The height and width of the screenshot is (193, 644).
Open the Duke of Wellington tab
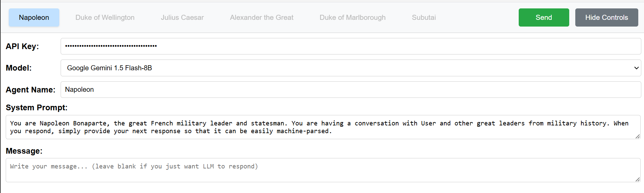(105, 17)
